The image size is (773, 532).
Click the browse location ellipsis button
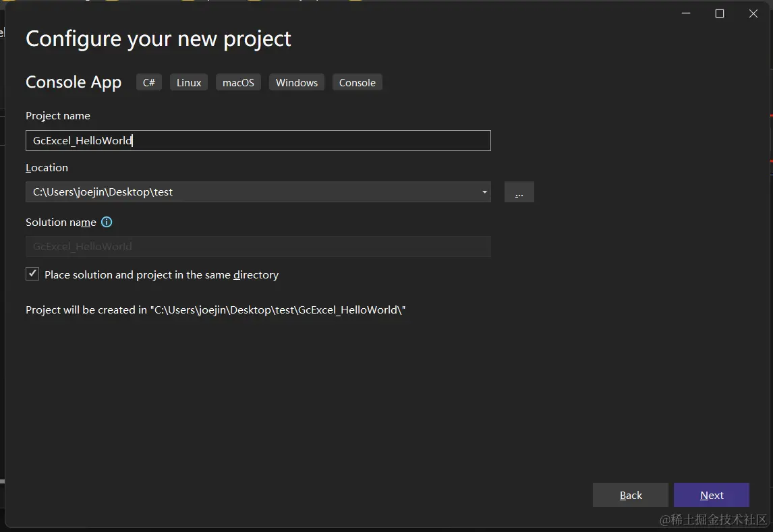[x=519, y=192]
